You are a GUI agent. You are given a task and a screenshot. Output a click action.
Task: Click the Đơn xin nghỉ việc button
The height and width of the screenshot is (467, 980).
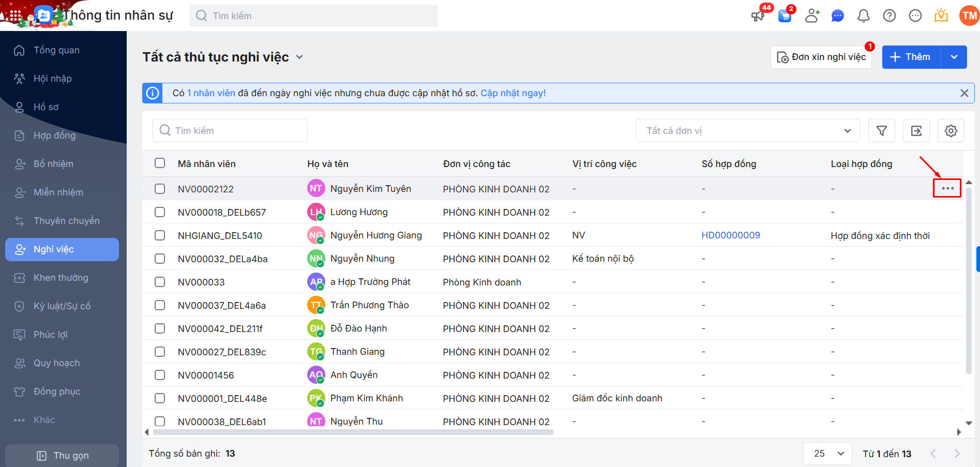coord(821,57)
